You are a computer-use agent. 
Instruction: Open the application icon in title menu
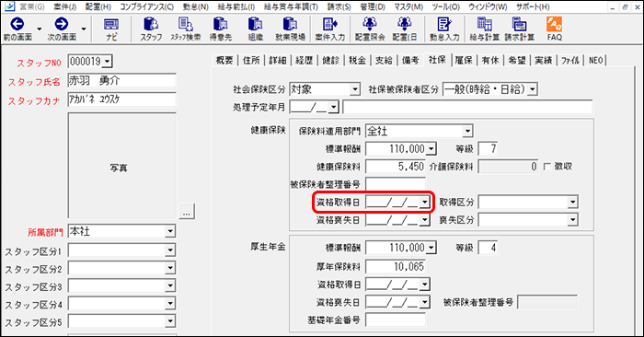coord(9,6)
